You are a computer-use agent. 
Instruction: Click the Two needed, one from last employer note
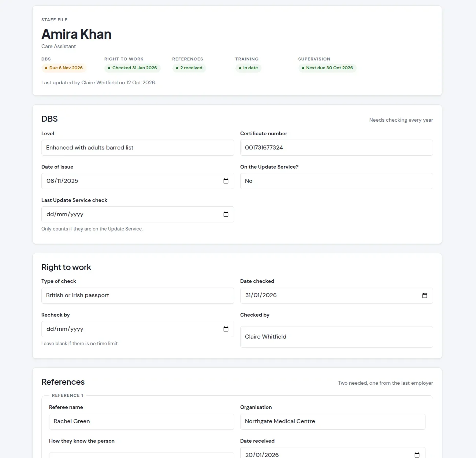(386, 383)
